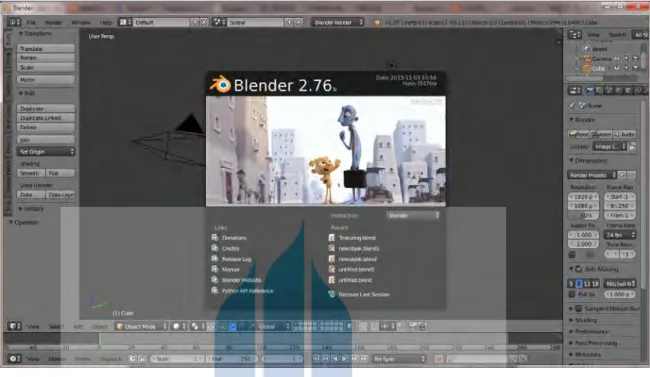
Task: Select the Constraints properties tab icon
Action: (x=638, y=90)
